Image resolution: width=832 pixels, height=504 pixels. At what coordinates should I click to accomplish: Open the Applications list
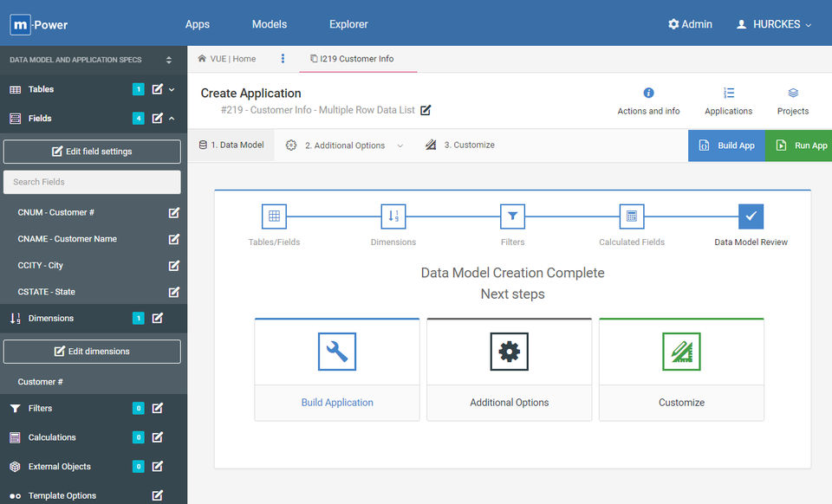click(x=729, y=102)
